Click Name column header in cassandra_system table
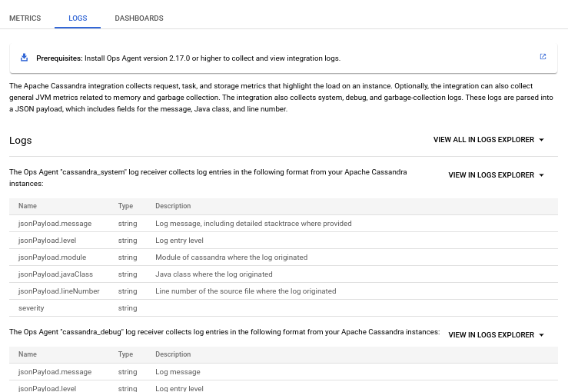This screenshot has height=392, width=568. point(28,206)
